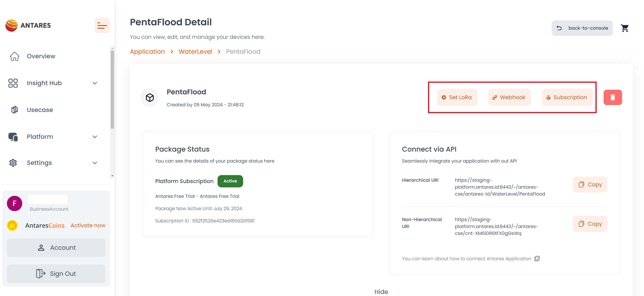This screenshot has height=296, width=644.
Task: Click the Set LoRa button
Action: 457,97
